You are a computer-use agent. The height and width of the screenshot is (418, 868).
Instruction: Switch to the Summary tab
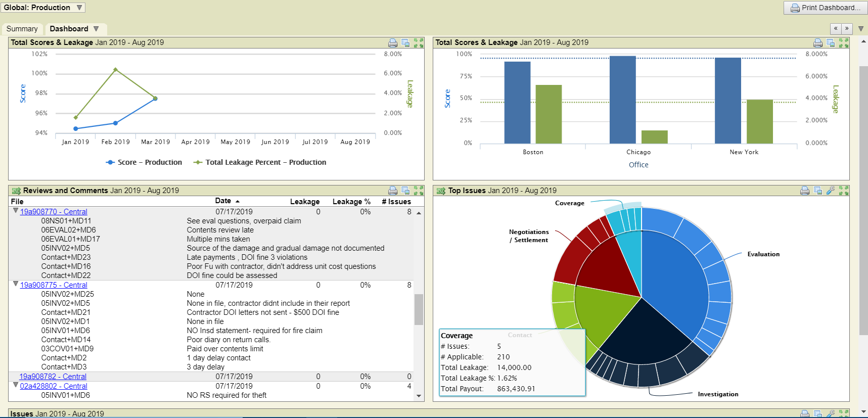[x=22, y=29]
